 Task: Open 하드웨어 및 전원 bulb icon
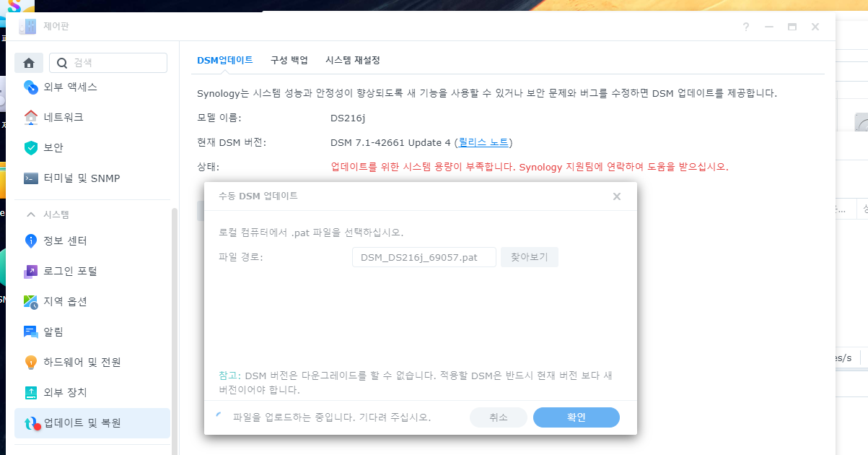[x=31, y=362]
